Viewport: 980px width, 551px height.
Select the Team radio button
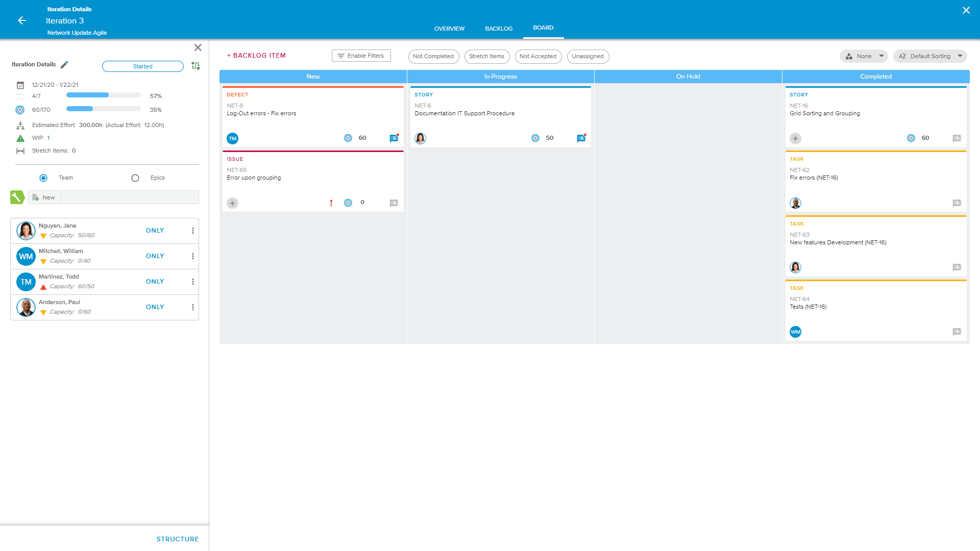[43, 178]
